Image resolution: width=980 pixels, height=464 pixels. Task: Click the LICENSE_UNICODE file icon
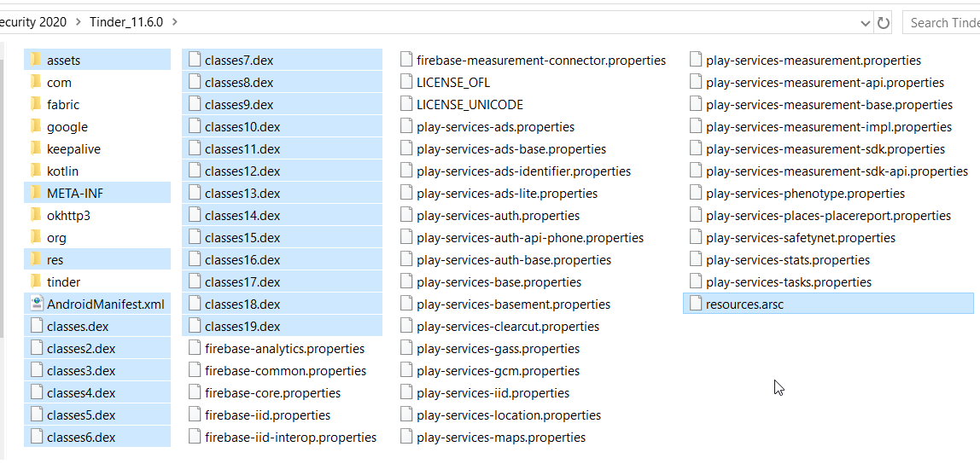click(405, 104)
